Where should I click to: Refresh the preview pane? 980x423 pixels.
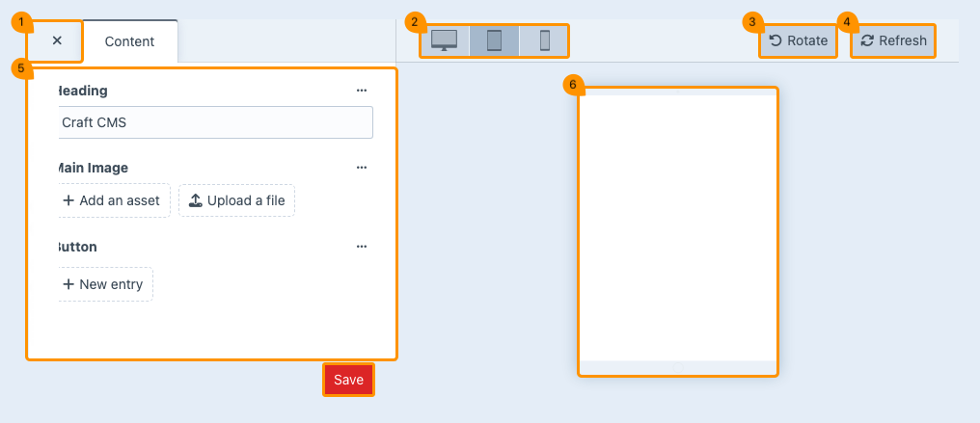(893, 40)
